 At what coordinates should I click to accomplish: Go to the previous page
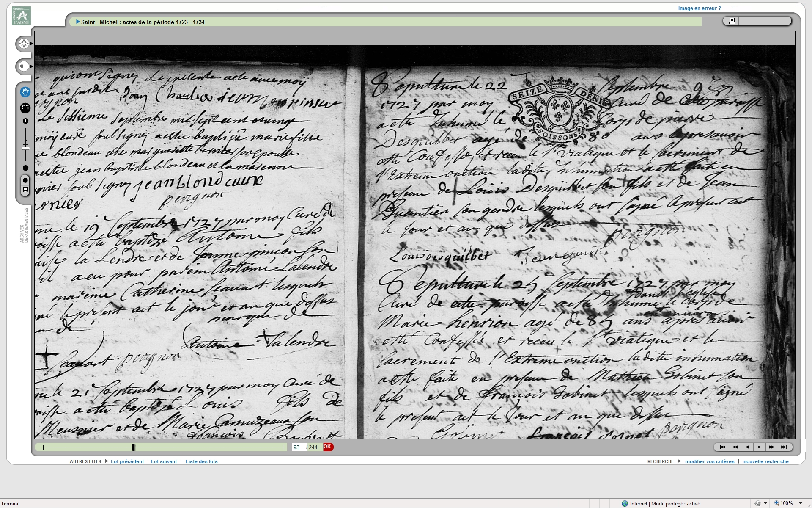click(747, 447)
